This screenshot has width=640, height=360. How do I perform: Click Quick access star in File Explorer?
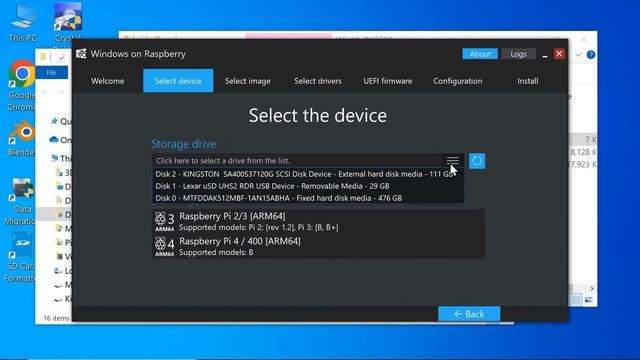pyautogui.click(x=54, y=121)
